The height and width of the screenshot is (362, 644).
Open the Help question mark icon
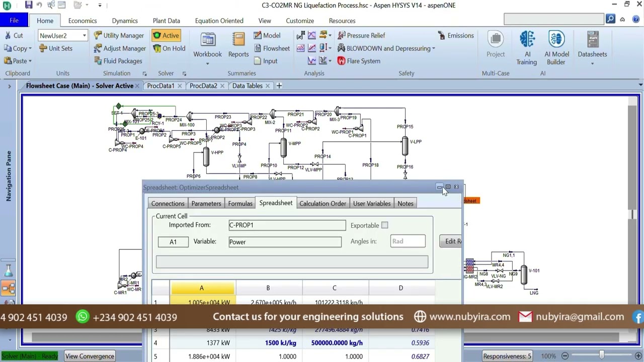pos(636,20)
